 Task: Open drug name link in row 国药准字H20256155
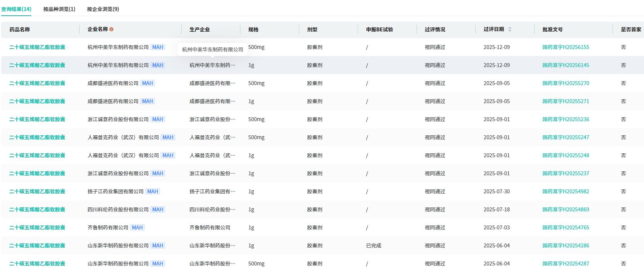[37, 47]
